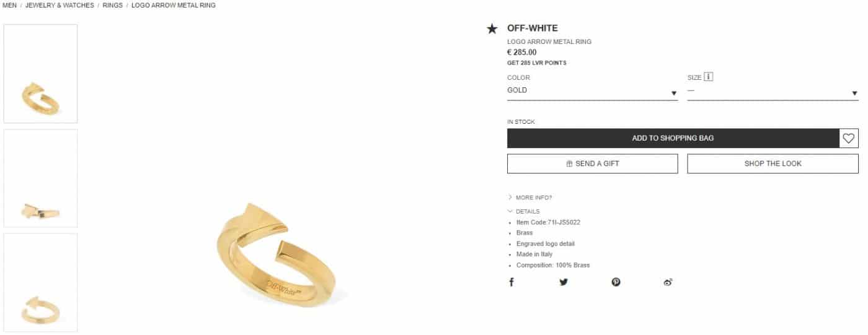Select first ring thumbnail image
Image resolution: width=868 pixels, height=335 pixels.
tap(40, 74)
